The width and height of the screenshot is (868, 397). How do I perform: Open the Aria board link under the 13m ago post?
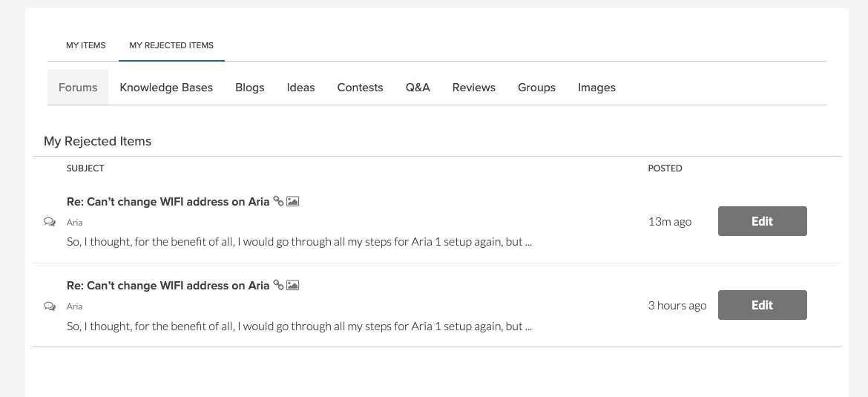pyautogui.click(x=74, y=223)
